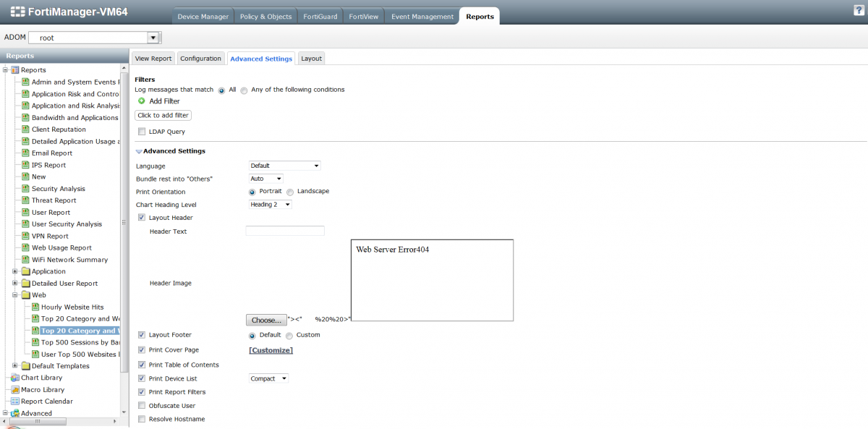The image size is (868, 429).
Task: Open the Chart Library icon in tree
Action: point(15,378)
